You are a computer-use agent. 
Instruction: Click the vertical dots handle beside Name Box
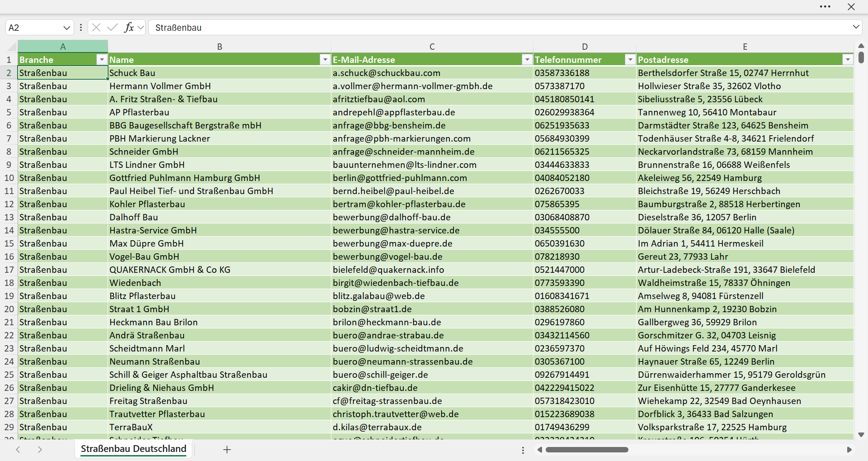pos(81,28)
